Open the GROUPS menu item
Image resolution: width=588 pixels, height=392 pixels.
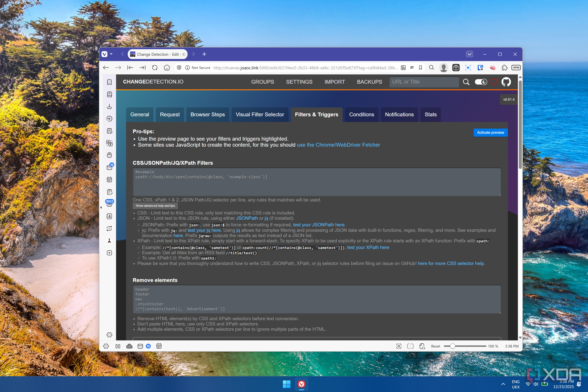click(x=263, y=82)
